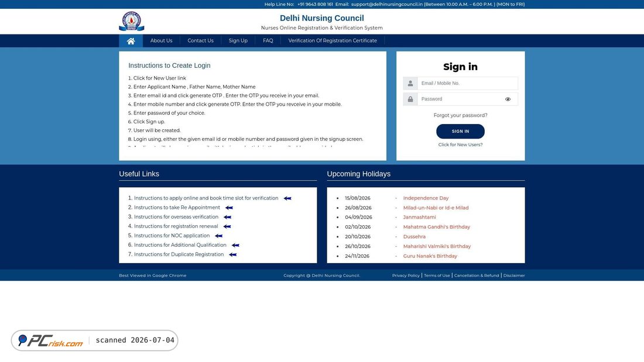Viewport: 644px width, 362px height.
Task: Open Privacy Policy footer link
Action: pyautogui.click(x=406, y=275)
